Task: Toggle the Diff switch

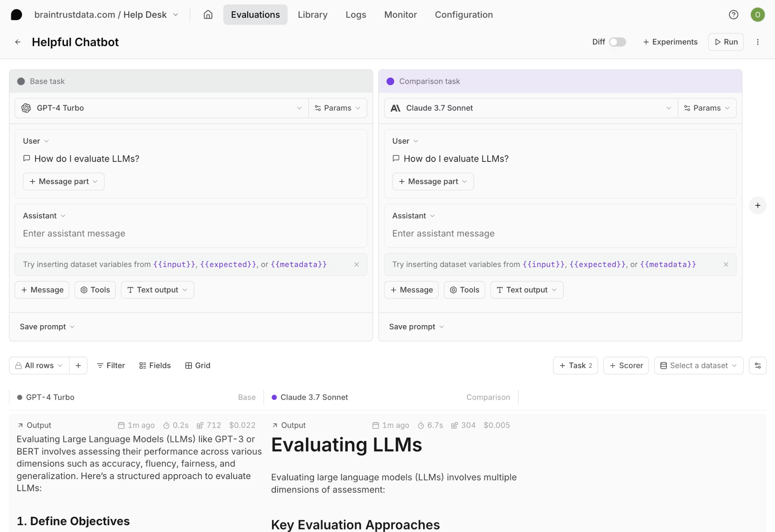Action: (617, 42)
